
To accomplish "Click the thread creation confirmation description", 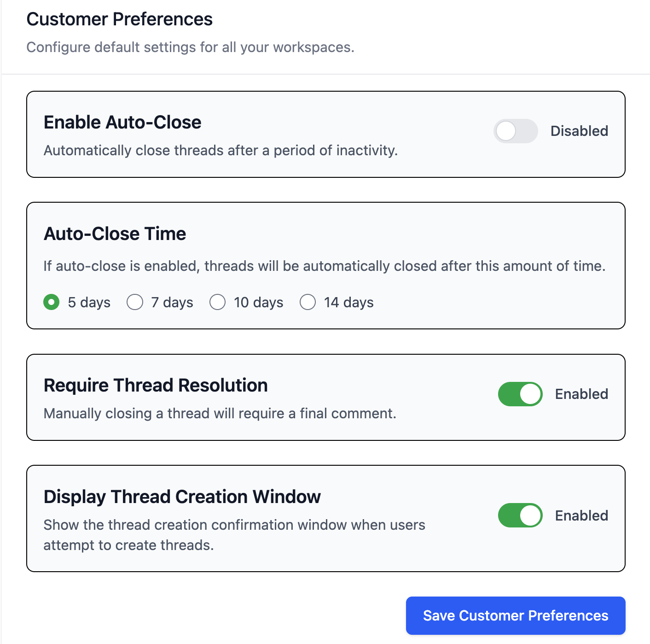I will pyautogui.click(x=234, y=525).
